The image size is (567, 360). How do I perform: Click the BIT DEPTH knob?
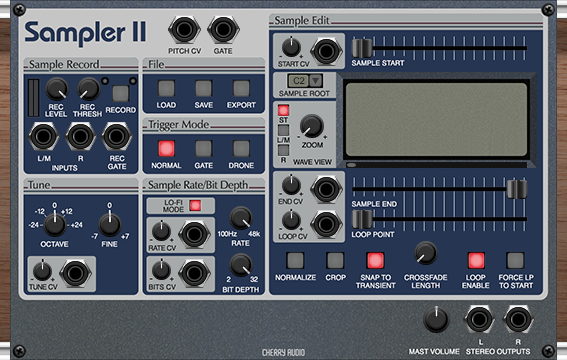pyautogui.click(x=241, y=265)
